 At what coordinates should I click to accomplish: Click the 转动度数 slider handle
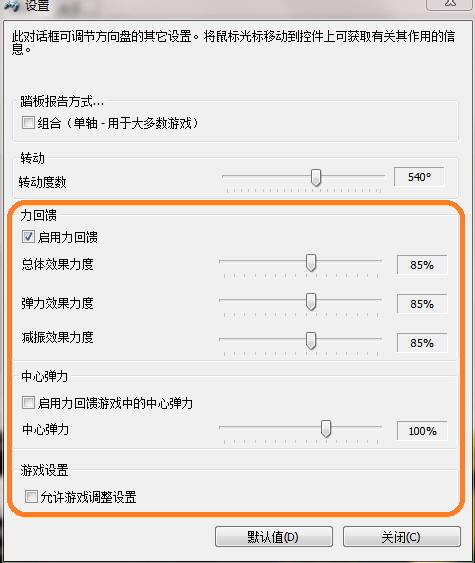316,177
